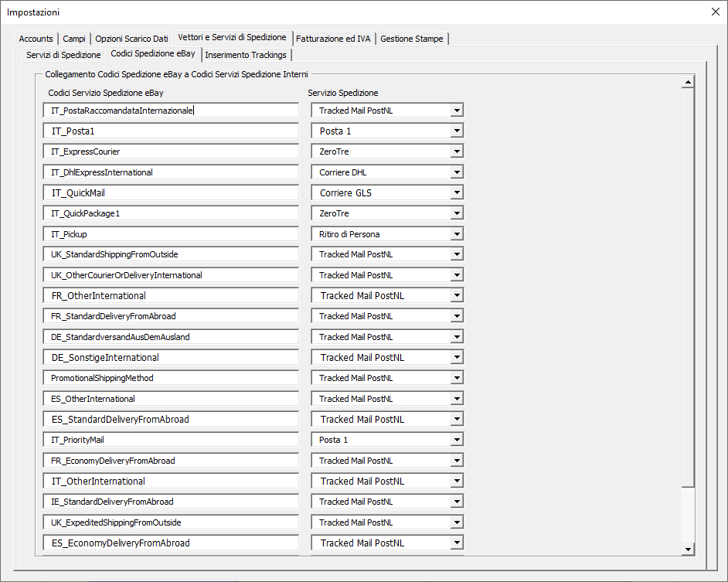Click the IT_PriorityMail code field
728x582 pixels.
tap(171, 440)
